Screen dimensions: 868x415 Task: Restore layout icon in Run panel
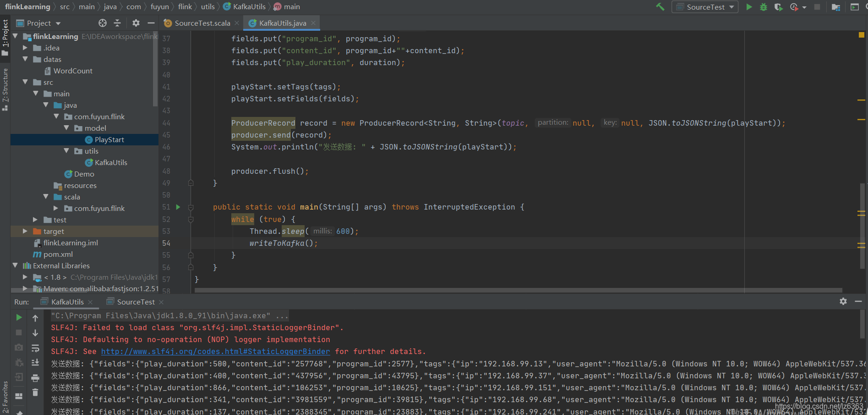(19, 396)
